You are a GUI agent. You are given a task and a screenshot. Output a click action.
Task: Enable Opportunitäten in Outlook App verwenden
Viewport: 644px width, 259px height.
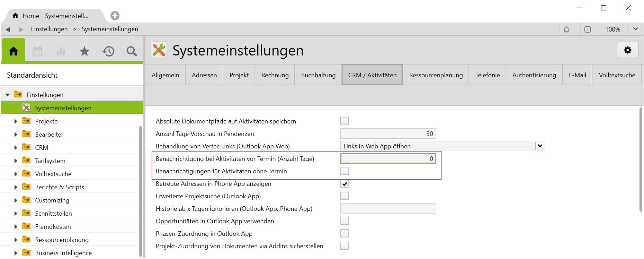345,221
